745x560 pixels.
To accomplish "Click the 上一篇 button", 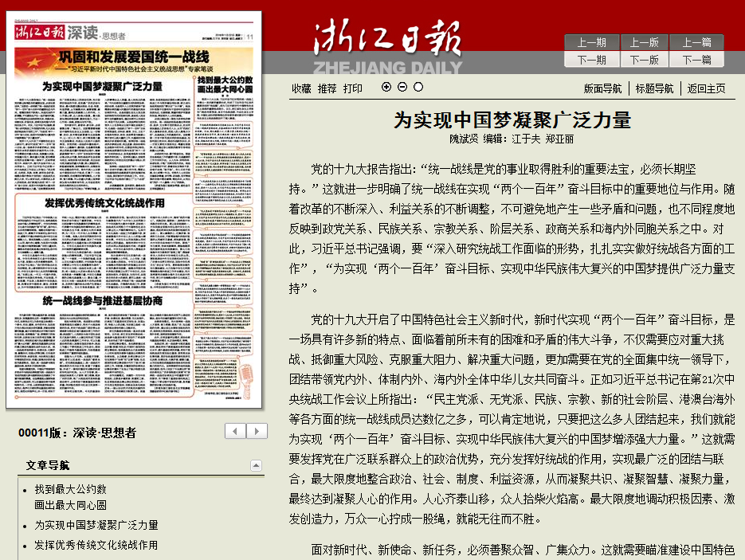I will click(x=697, y=42).
